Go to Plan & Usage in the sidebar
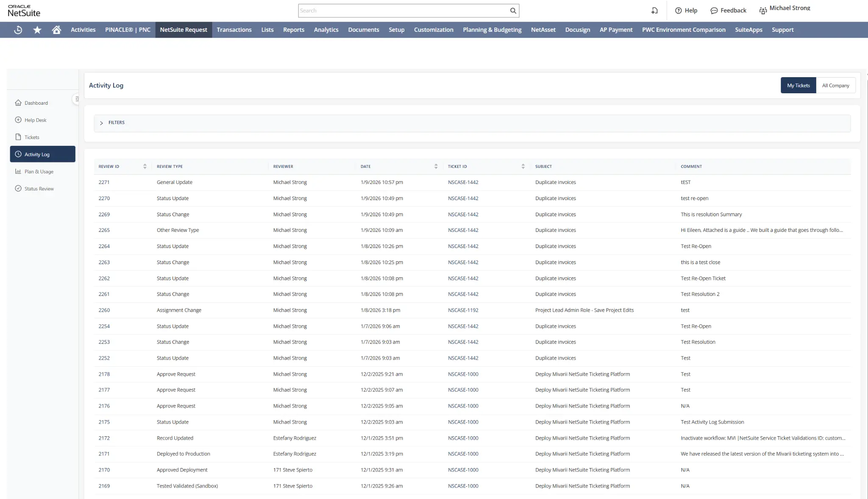The image size is (868, 499). click(x=39, y=172)
